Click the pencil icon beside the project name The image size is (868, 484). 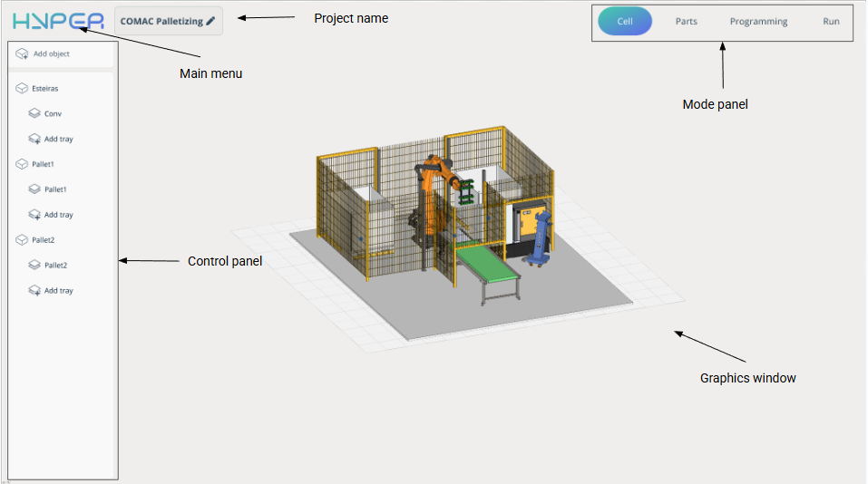tap(210, 21)
